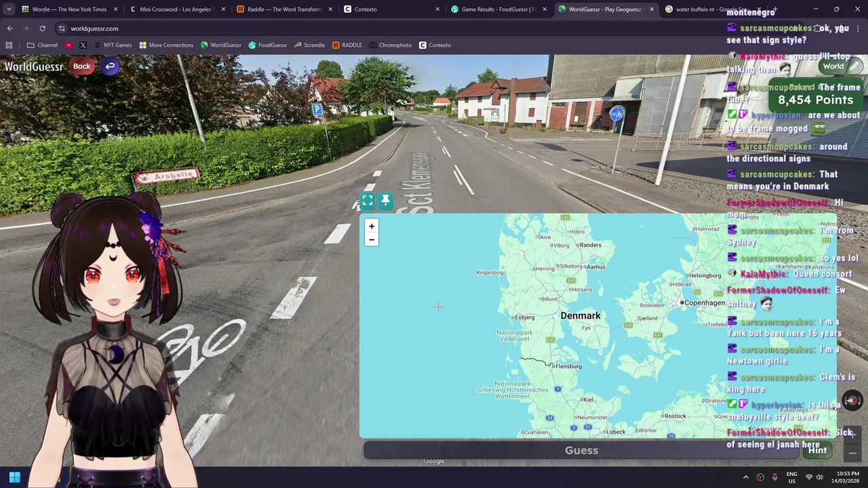Click the microphone tray icon
Viewport: 868px width, 488px height.
[x=774, y=477]
